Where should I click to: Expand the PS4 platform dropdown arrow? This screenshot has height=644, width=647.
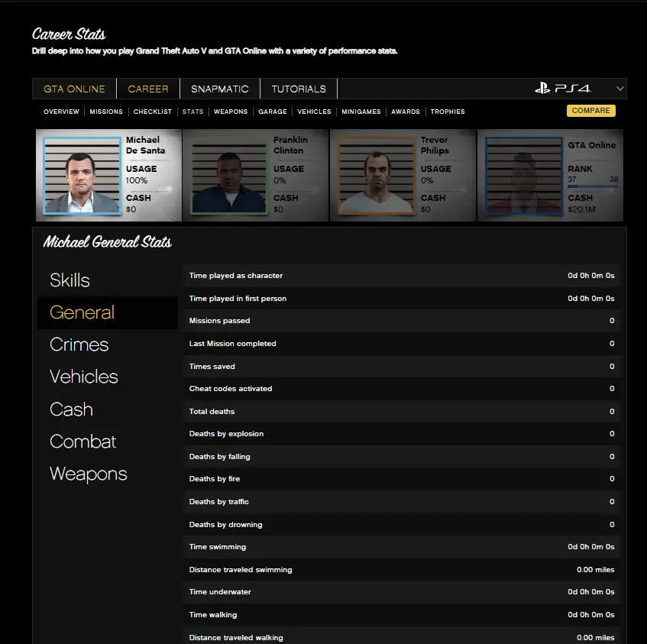[620, 89]
